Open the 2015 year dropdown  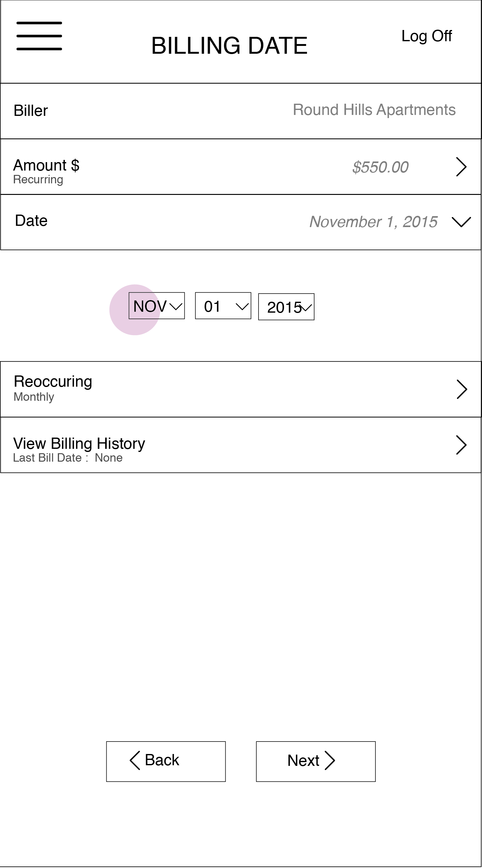pyautogui.click(x=286, y=307)
